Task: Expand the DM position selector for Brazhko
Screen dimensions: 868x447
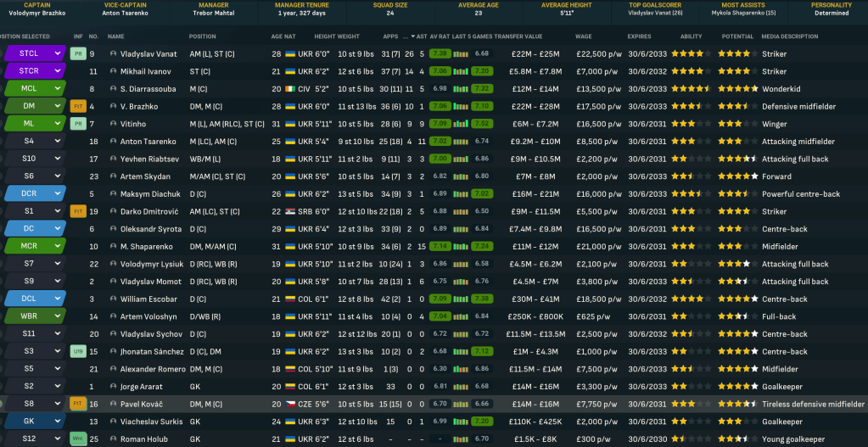Action: [59, 107]
